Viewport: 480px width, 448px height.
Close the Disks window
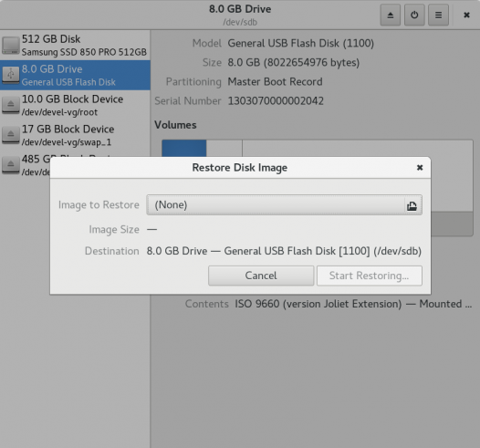coord(466,15)
